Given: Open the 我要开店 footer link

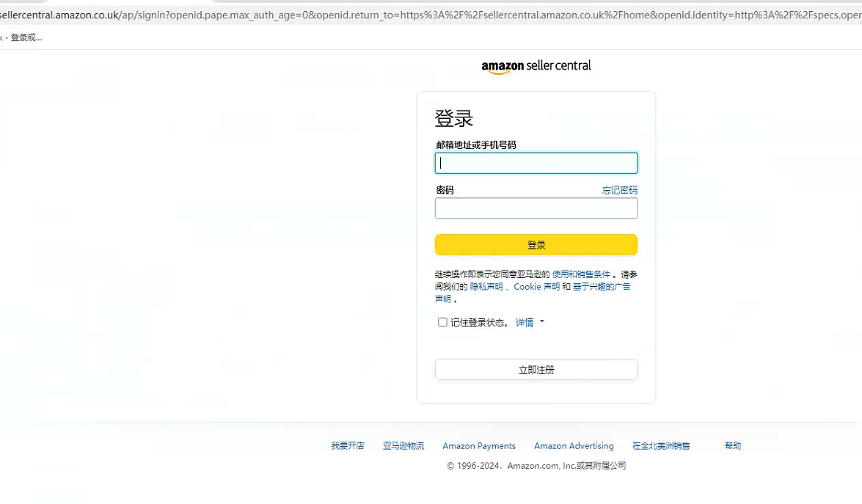Looking at the screenshot, I should (x=348, y=446).
